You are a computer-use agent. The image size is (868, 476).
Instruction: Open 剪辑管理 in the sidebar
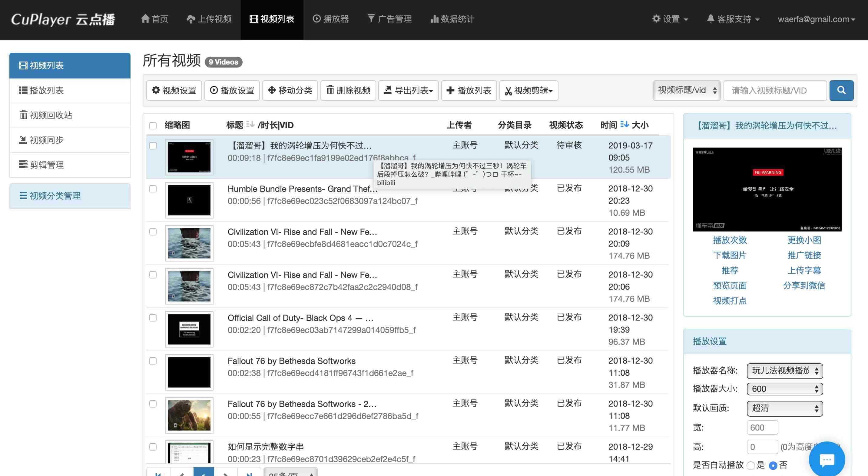[70, 165]
